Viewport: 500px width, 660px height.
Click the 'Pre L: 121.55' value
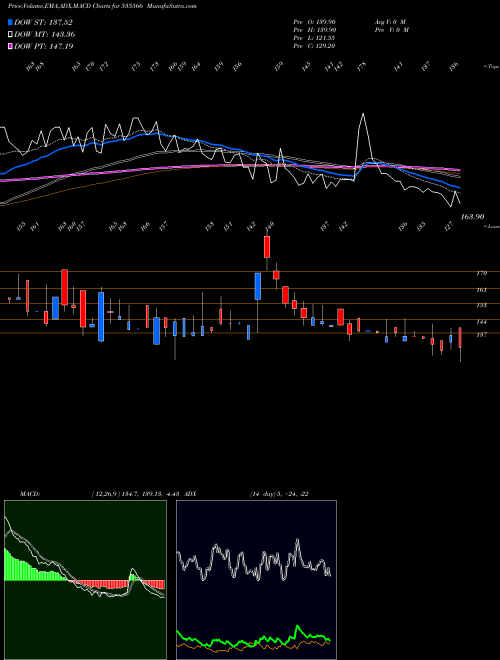(314, 38)
